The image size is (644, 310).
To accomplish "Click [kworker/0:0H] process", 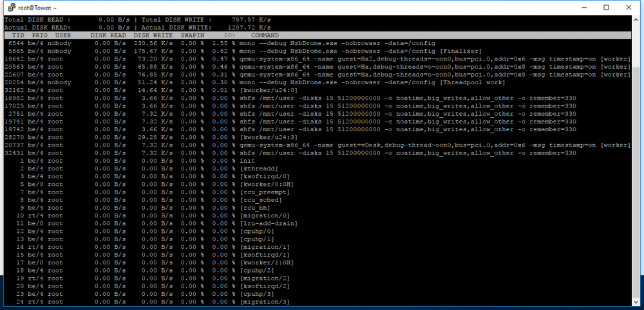I will click(x=267, y=185).
